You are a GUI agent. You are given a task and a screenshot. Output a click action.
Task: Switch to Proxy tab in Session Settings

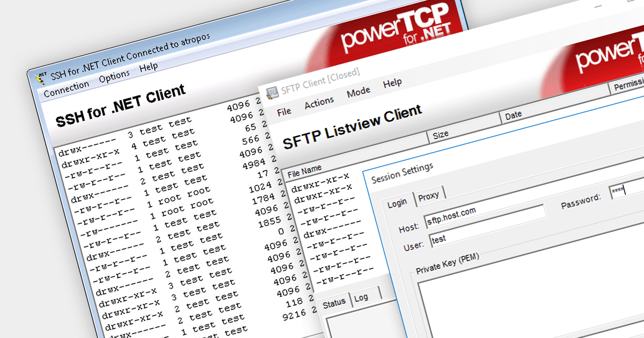[x=428, y=196]
